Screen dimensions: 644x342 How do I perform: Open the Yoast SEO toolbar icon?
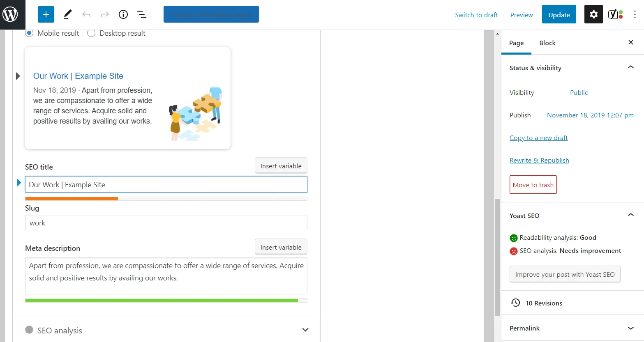(615, 15)
